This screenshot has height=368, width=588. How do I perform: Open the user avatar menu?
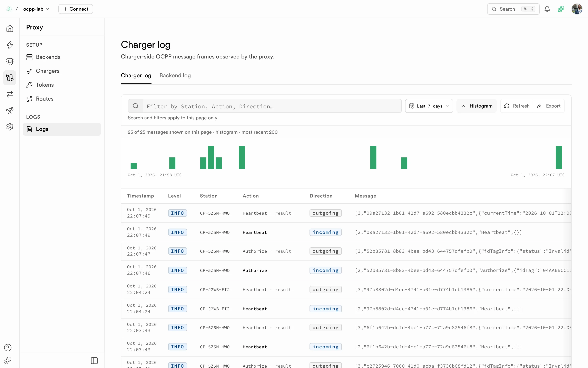(x=577, y=9)
